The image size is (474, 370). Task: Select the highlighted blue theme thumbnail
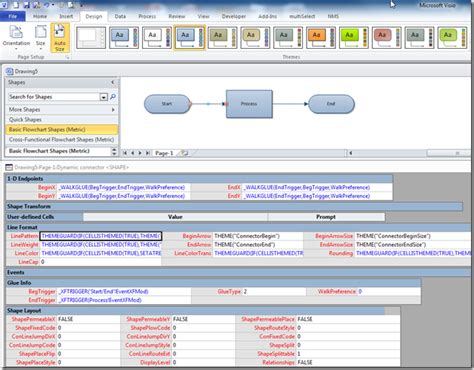coord(190,38)
